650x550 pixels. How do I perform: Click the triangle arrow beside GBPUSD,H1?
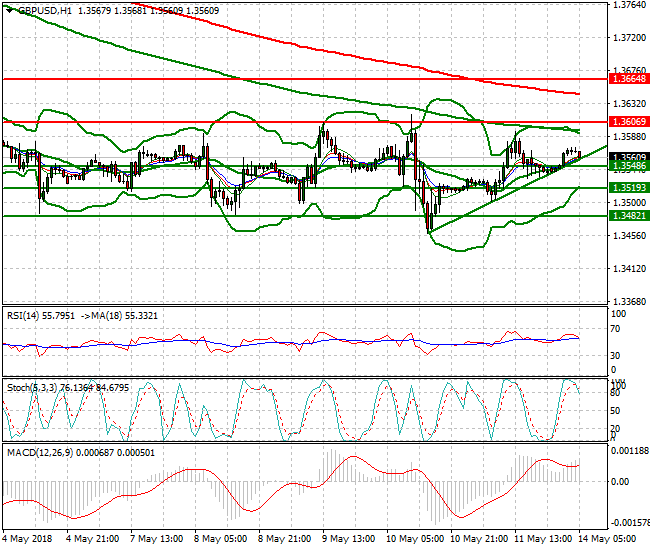9,11
